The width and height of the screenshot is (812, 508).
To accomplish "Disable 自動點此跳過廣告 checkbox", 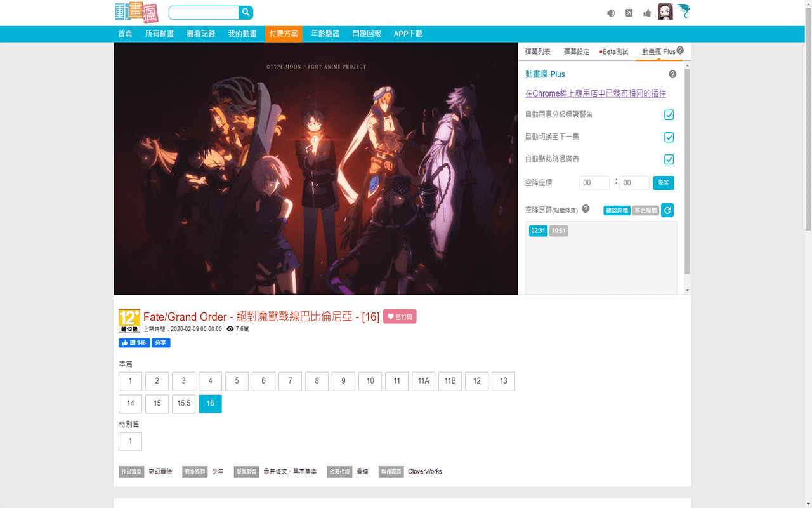I will (669, 159).
